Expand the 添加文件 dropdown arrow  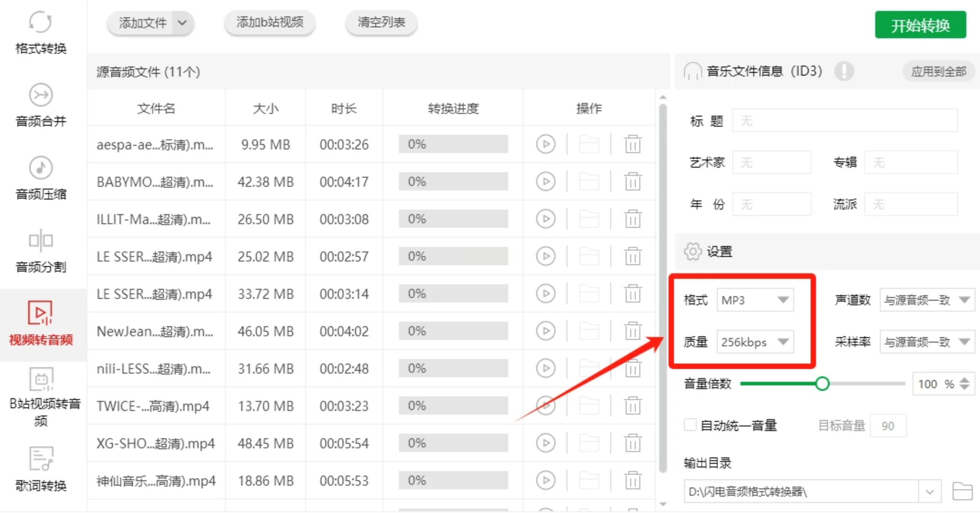[x=182, y=23]
